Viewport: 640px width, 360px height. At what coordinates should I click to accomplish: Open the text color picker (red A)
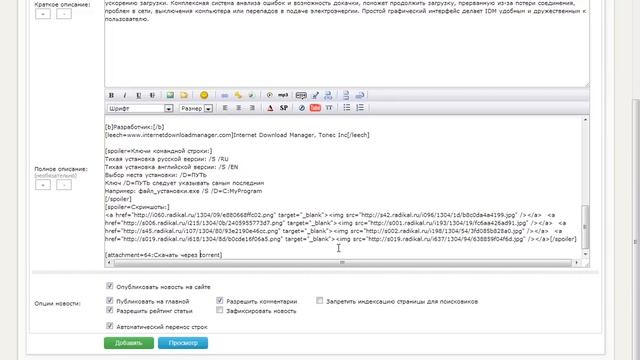click(x=270, y=108)
